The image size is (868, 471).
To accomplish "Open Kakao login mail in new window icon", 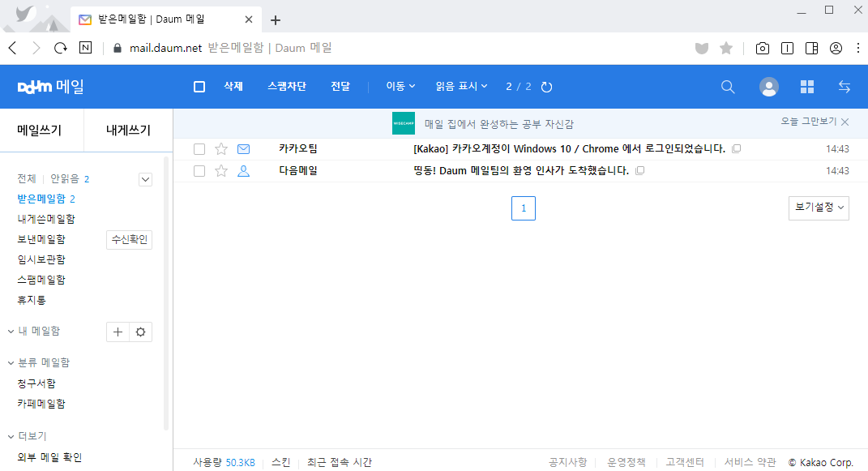I will 736,148.
